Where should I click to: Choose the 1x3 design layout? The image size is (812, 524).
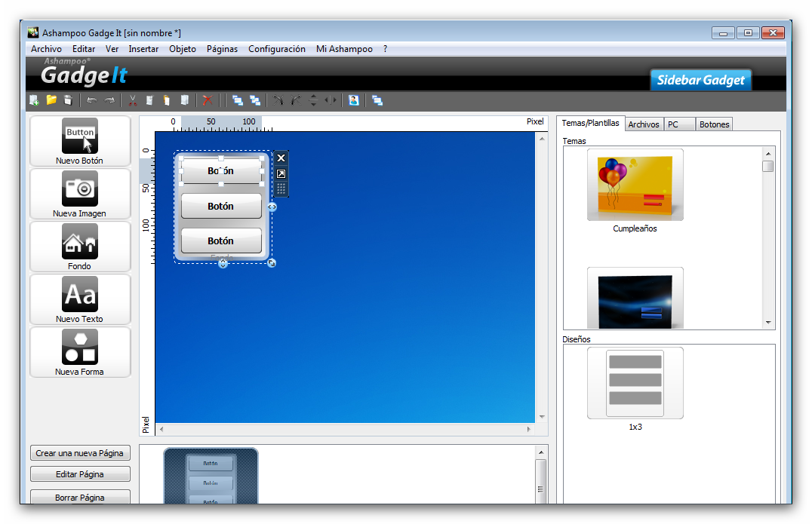click(x=635, y=383)
